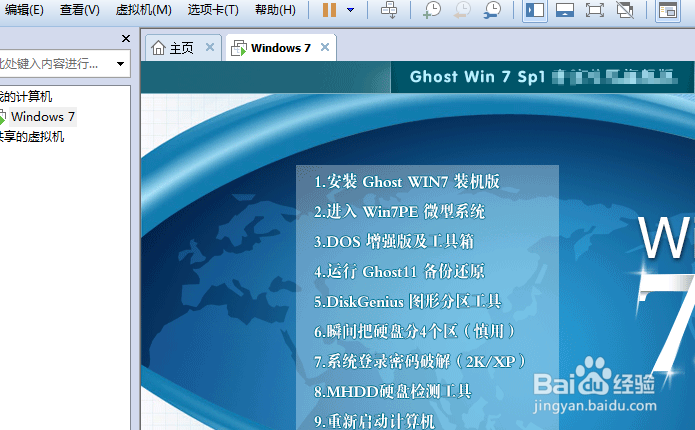Image resolution: width=695 pixels, height=430 pixels.
Task: Switch to Unity mode icon
Action: (x=625, y=10)
